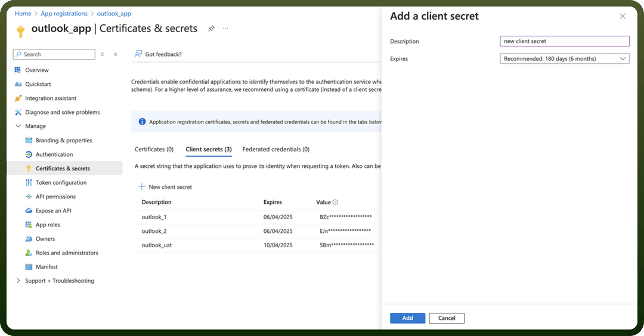The width and height of the screenshot is (644, 336).
Task: Click New client secret link
Action: [170, 186]
